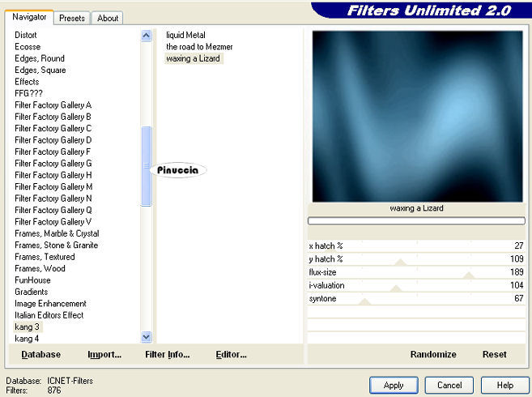Open the Database button
The image size is (532, 397).
[x=41, y=354]
